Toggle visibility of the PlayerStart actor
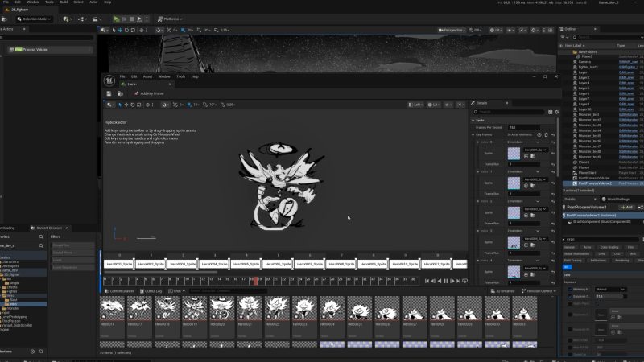This screenshot has width=644, height=362. pyautogui.click(x=563, y=172)
